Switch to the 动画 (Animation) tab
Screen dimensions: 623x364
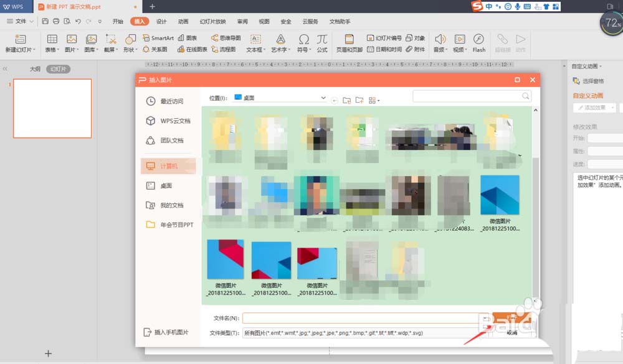(x=183, y=21)
